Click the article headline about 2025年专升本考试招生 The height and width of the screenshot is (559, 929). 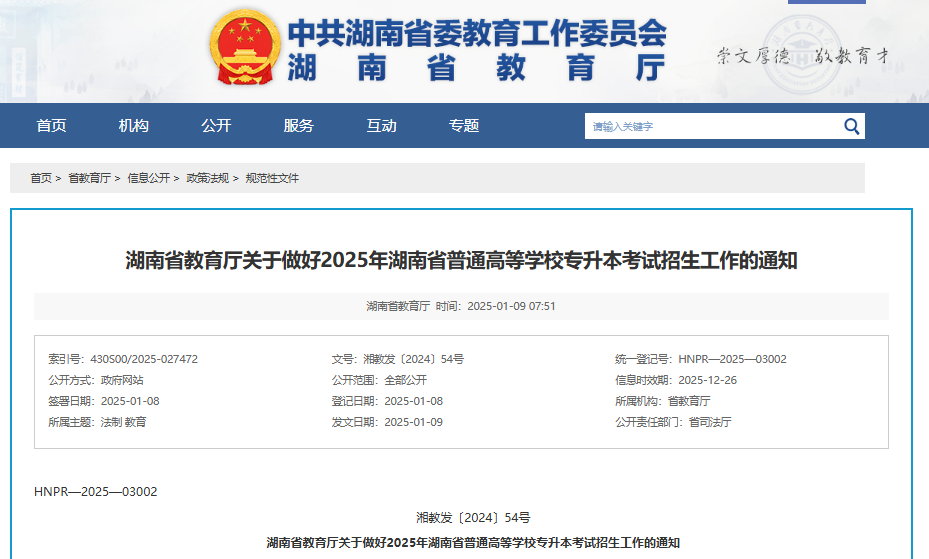pyautogui.click(x=461, y=260)
